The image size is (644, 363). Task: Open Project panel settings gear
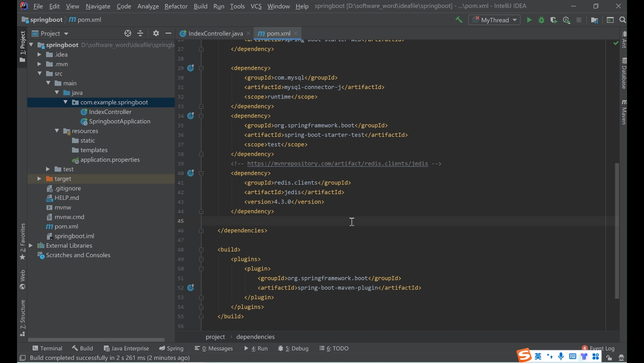click(156, 33)
